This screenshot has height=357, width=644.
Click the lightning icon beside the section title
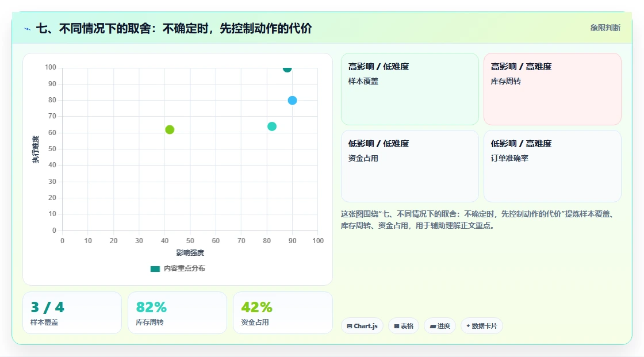click(28, 29)
